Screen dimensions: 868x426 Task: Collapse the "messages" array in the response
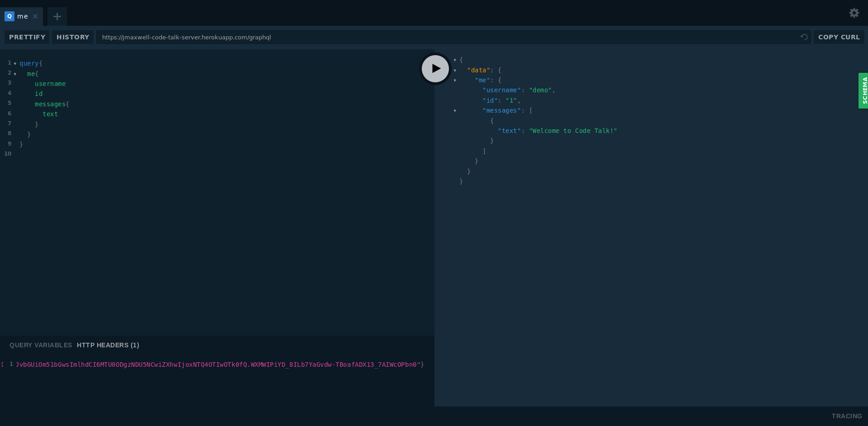(x=455, y=111)
